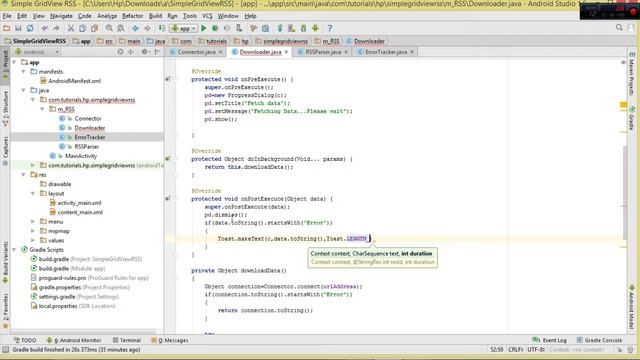
Task: Collapse the java folder node
Action: 24,90
